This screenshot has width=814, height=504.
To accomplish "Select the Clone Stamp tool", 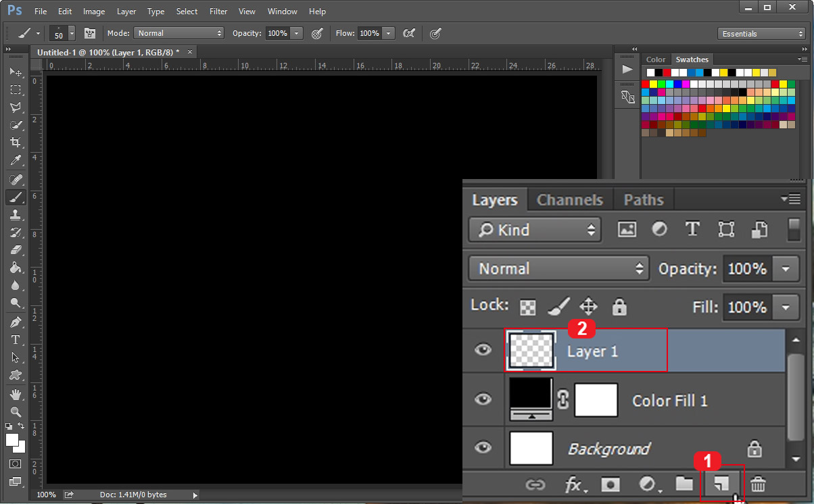I will tap(16, 215).
